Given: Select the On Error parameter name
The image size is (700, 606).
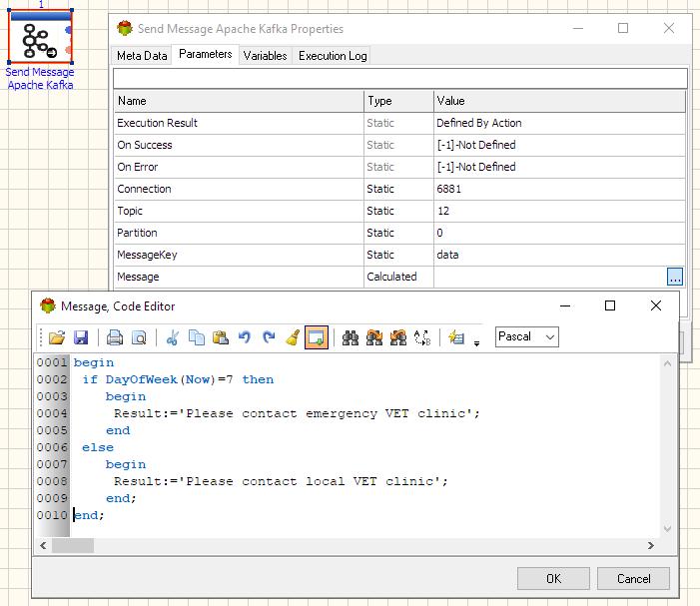Looking at the screenshot, I should click(x=138, y=167).
